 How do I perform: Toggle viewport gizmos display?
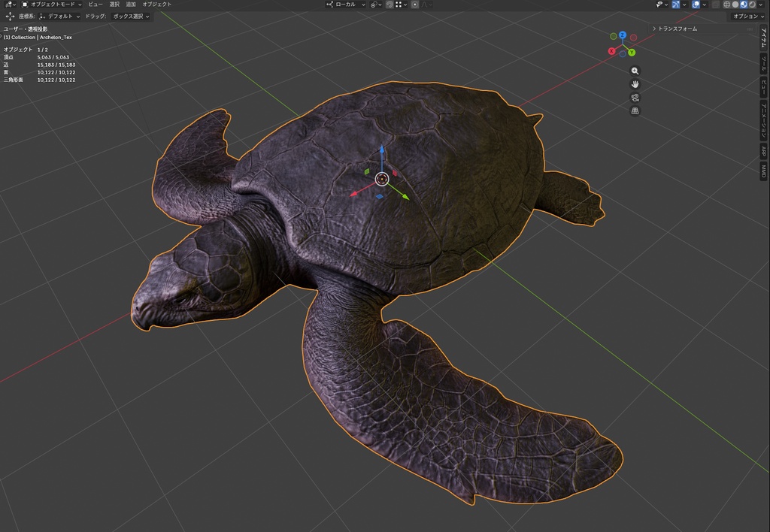pos(676,5)
